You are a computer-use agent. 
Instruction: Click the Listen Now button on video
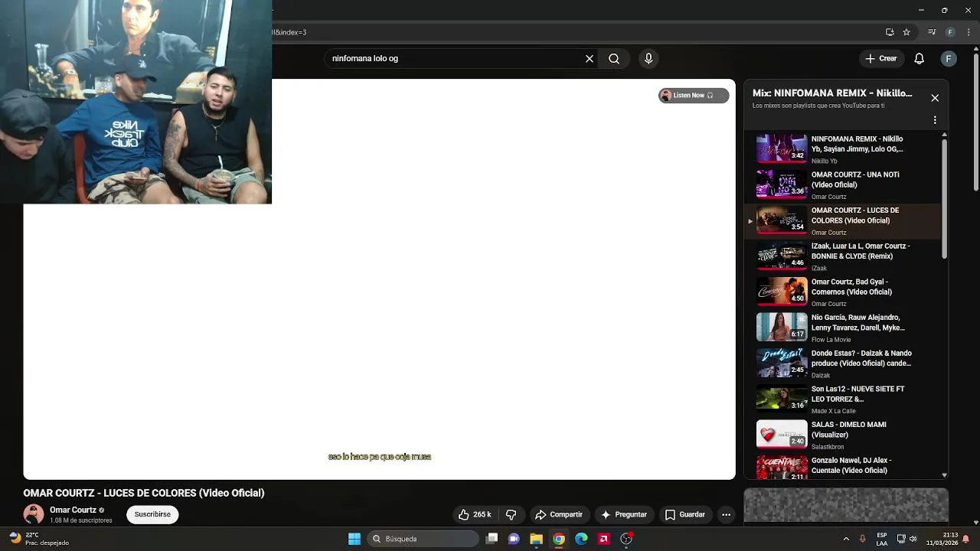point(694,96)
